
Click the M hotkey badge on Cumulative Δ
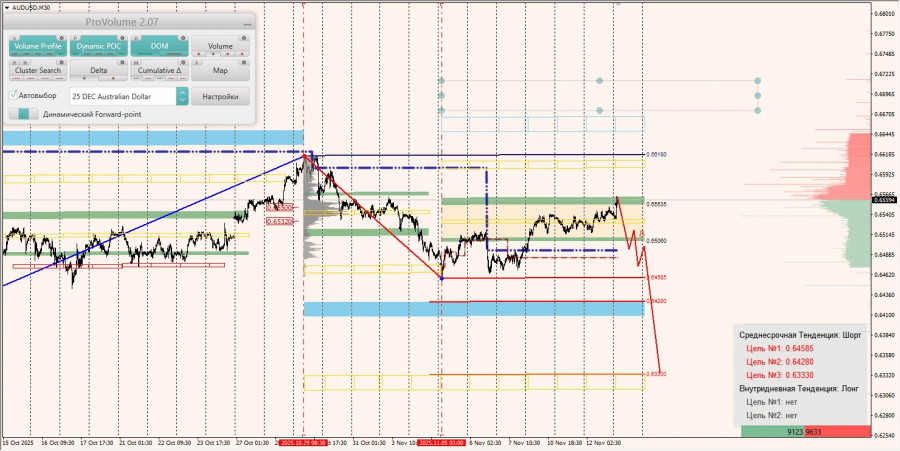click(x=137, y=62)
